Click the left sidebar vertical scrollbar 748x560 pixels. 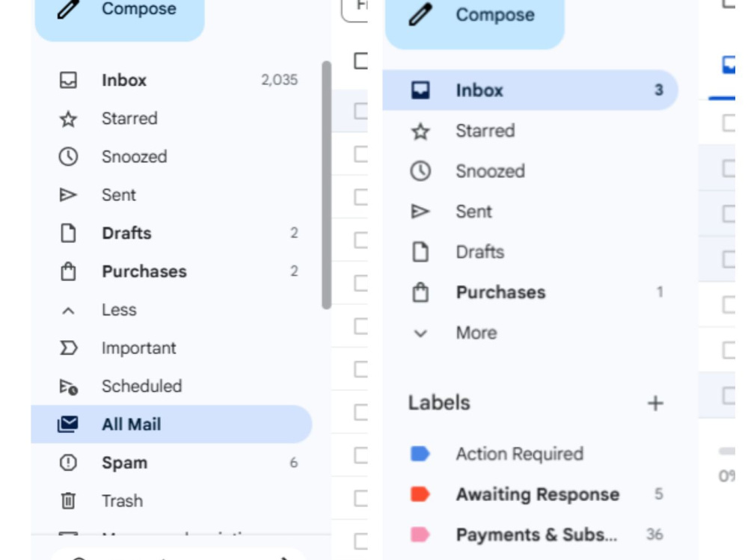point(326,185)
